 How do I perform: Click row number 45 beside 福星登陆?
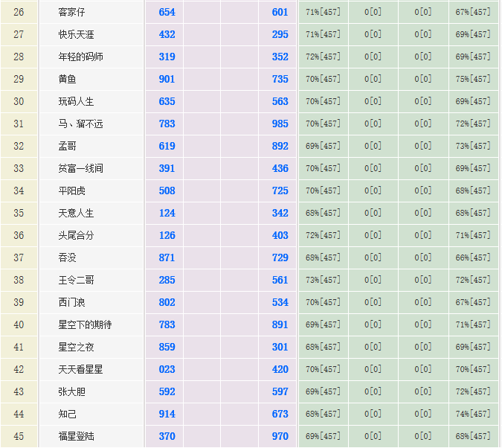[19, 437]
